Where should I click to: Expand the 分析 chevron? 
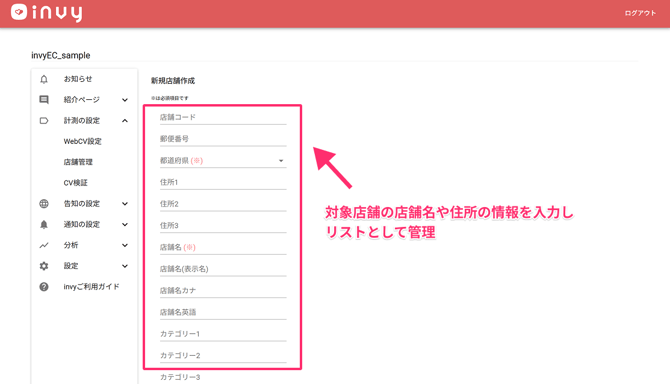pos(125,245)
